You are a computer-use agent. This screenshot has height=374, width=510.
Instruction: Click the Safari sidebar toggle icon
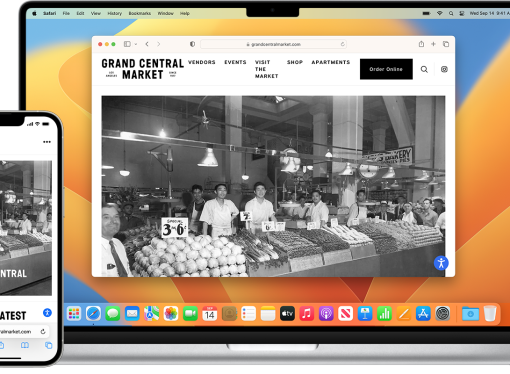127,44
